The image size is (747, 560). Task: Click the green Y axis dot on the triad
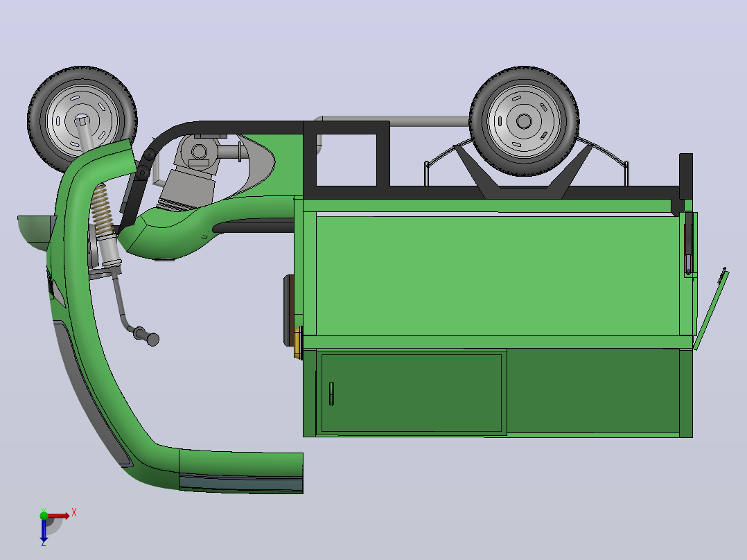(44, 515)
